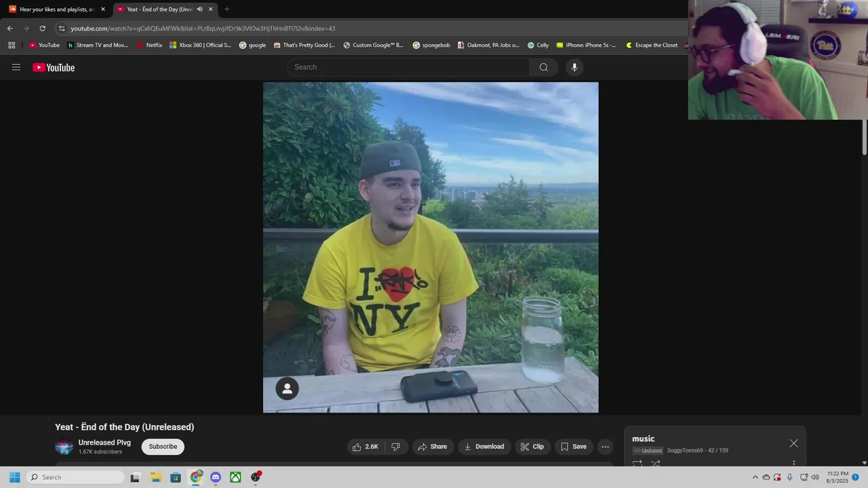This screenshot has width=868, height=488.
Task: Open the Celly bookmark
Action: [x=538, y=45]
